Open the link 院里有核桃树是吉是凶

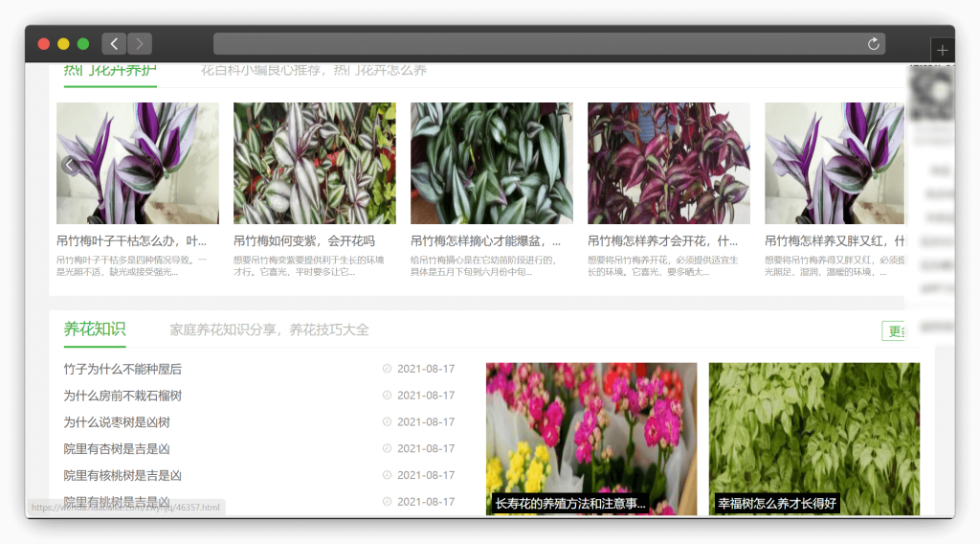[122, 476]
